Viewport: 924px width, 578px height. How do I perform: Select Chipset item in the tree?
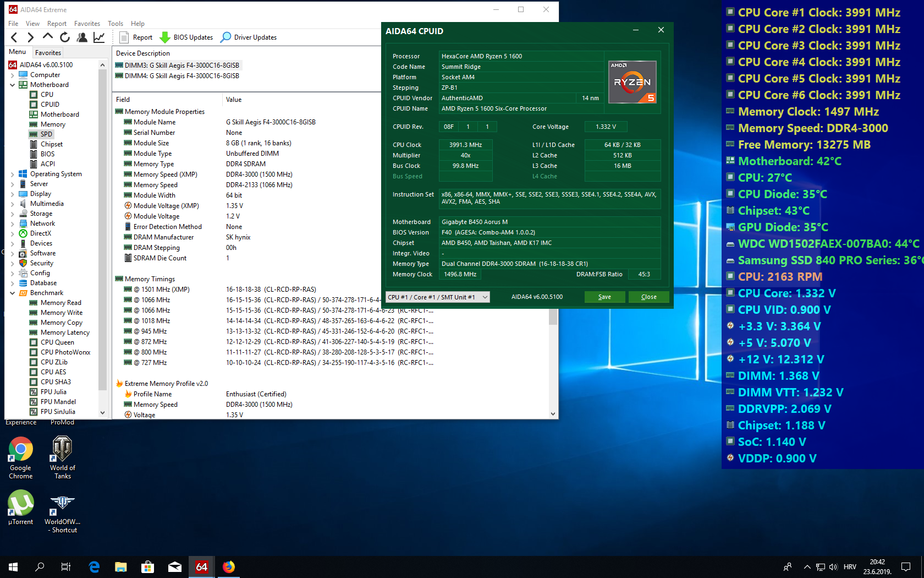(x=51, y=144)
